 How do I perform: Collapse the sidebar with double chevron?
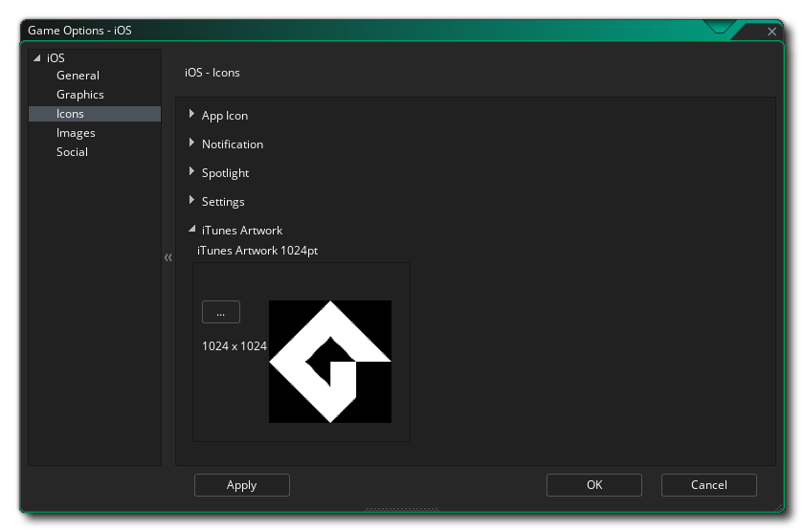point(168,257)
